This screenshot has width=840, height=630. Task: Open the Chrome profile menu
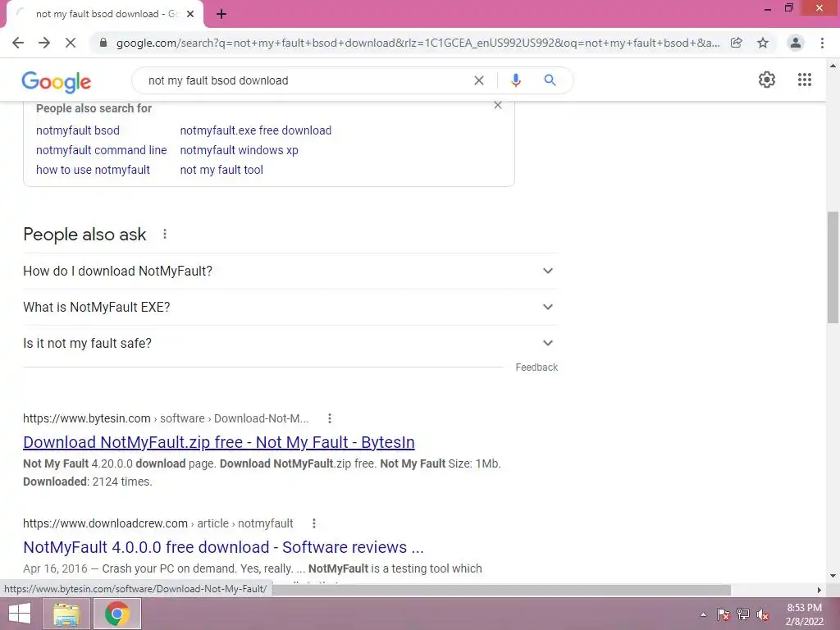pos(796,43)
